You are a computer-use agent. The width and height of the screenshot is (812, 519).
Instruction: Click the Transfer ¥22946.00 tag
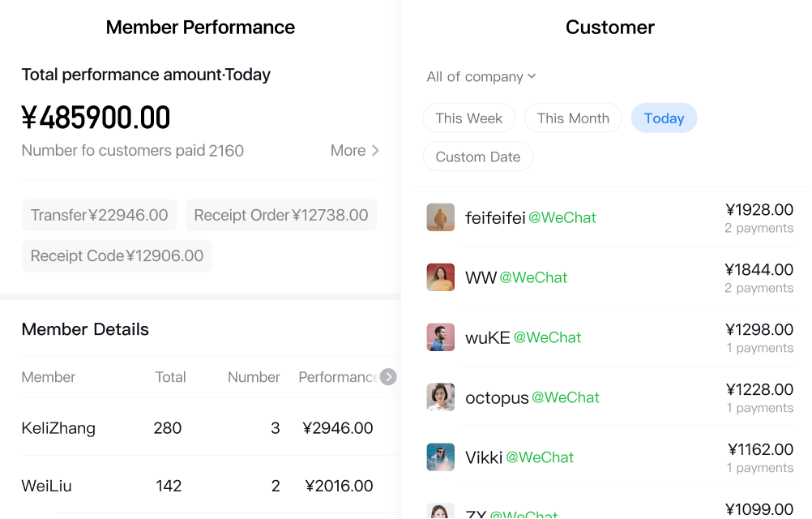[100, 216]
